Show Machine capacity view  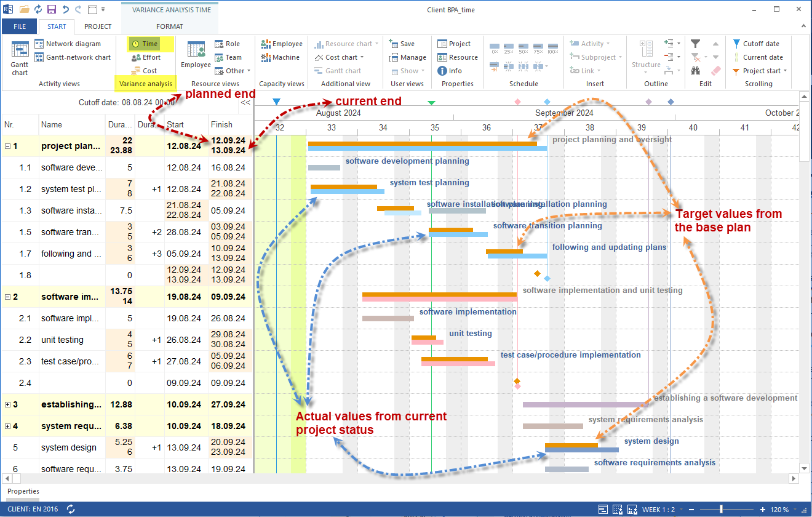coord(280,57)
